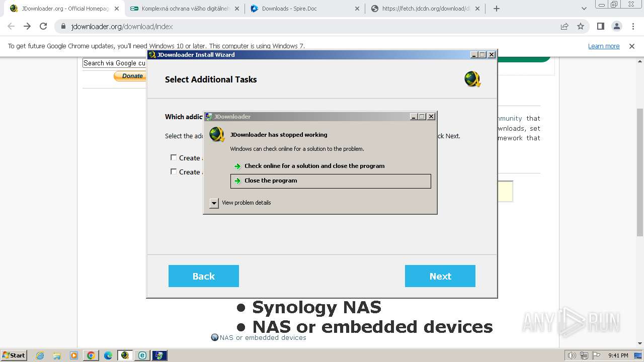Tick the first 'Create' checkbox in the wizard

click(x=174, y=158)
